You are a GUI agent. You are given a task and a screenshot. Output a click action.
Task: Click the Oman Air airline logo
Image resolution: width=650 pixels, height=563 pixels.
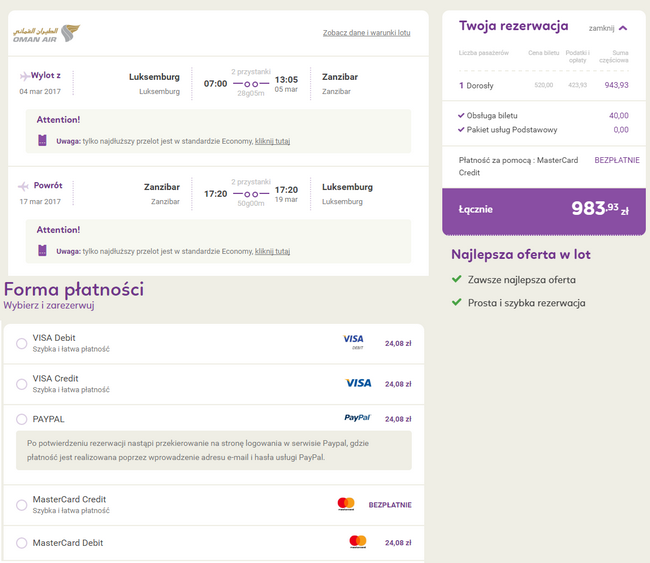pos(46,34)
